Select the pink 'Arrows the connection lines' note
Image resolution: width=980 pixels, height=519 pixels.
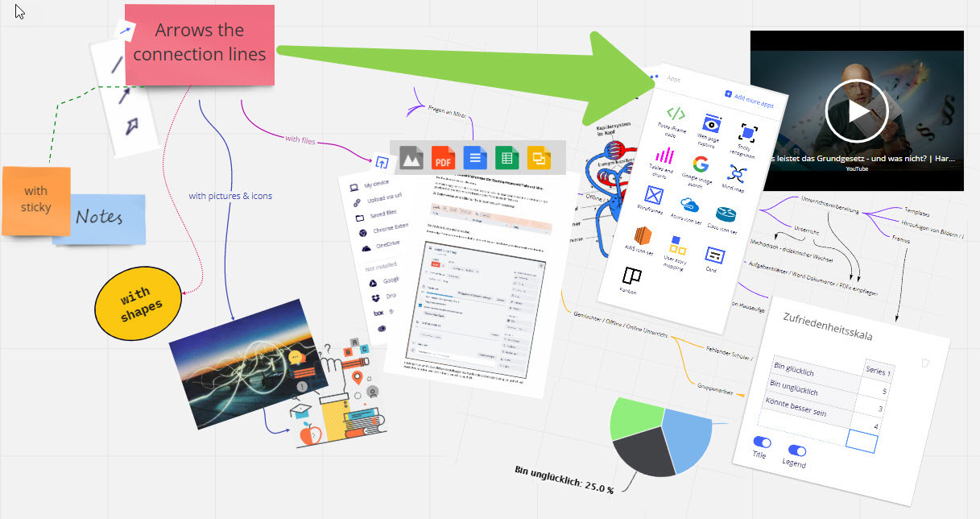pyautogui.click(x=200, y=44)
